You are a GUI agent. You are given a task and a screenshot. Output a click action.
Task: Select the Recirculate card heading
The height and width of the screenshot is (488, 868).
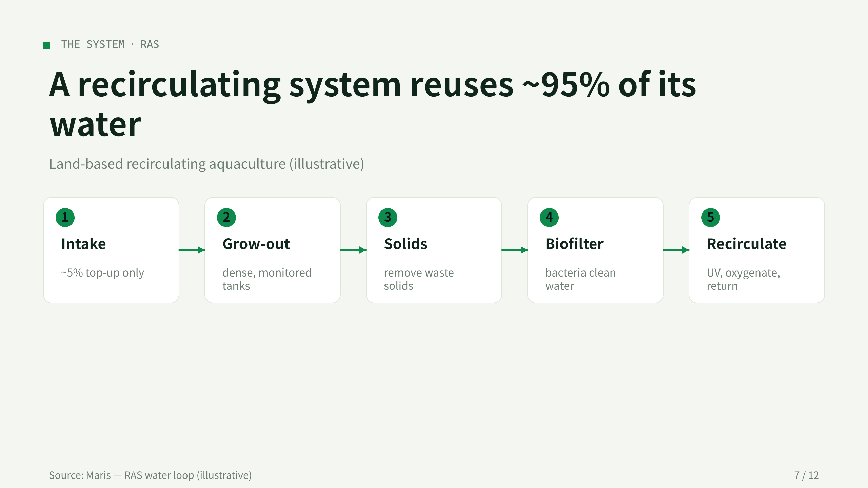[x=747, y=244]
